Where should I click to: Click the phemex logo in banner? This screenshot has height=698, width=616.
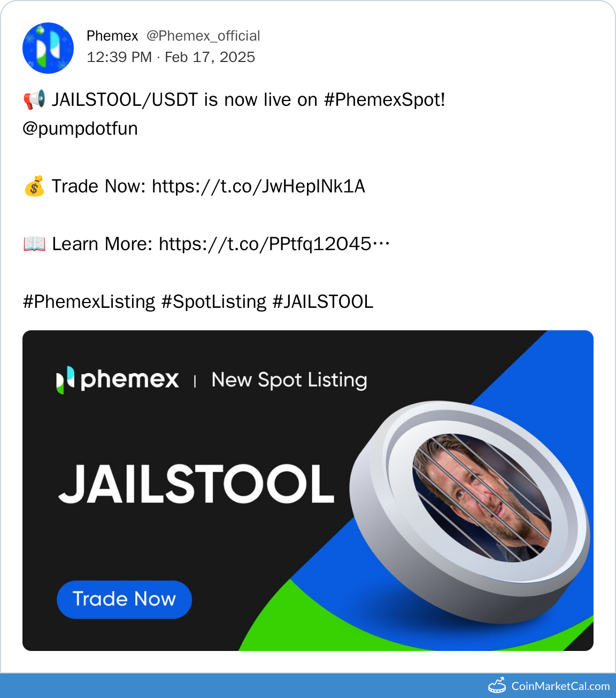[118, 379]
